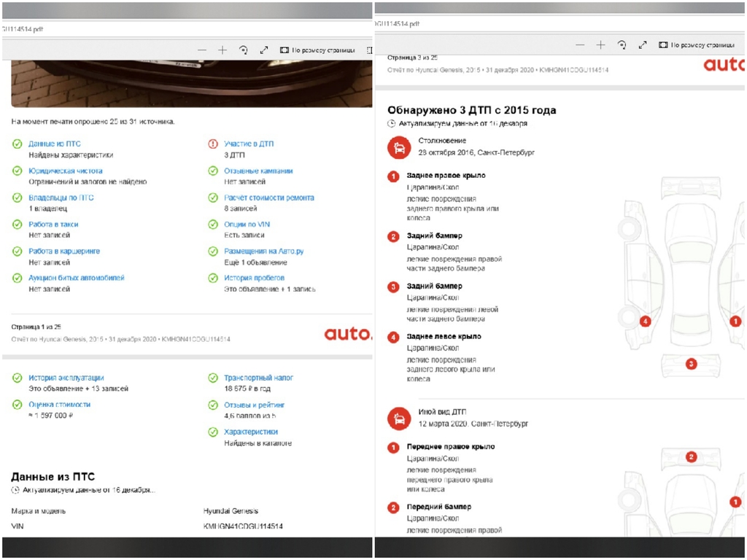
Task: Open the 'История эксплуатации' link
Action: click(66, 378)
